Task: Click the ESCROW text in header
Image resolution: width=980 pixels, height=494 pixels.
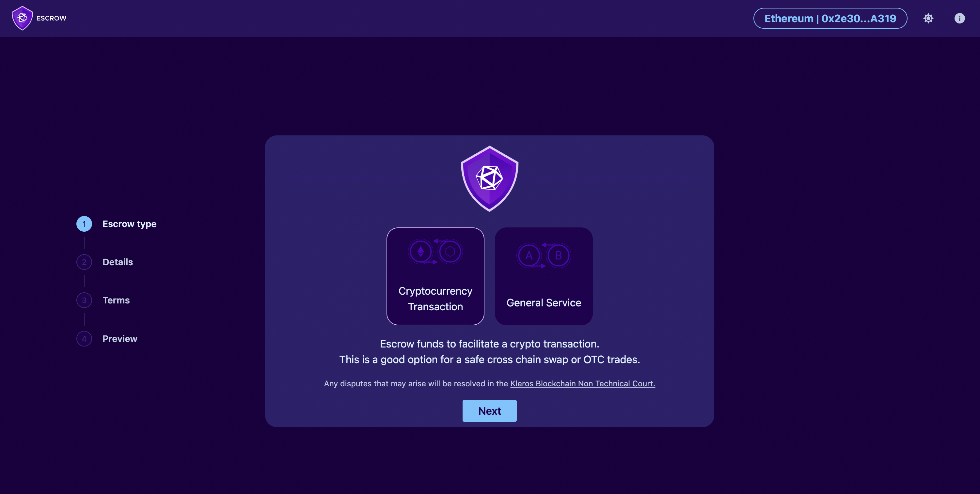Action: (x=51, y=18)
